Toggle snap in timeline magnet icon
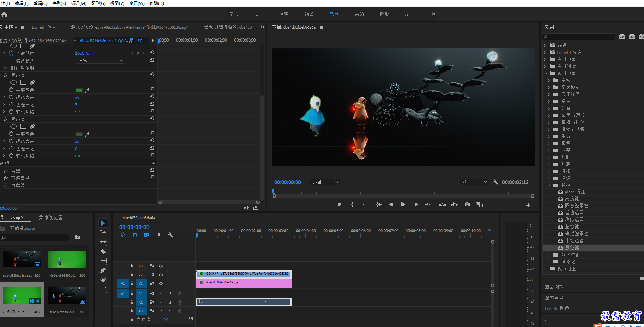 click(x=135, y=235)
